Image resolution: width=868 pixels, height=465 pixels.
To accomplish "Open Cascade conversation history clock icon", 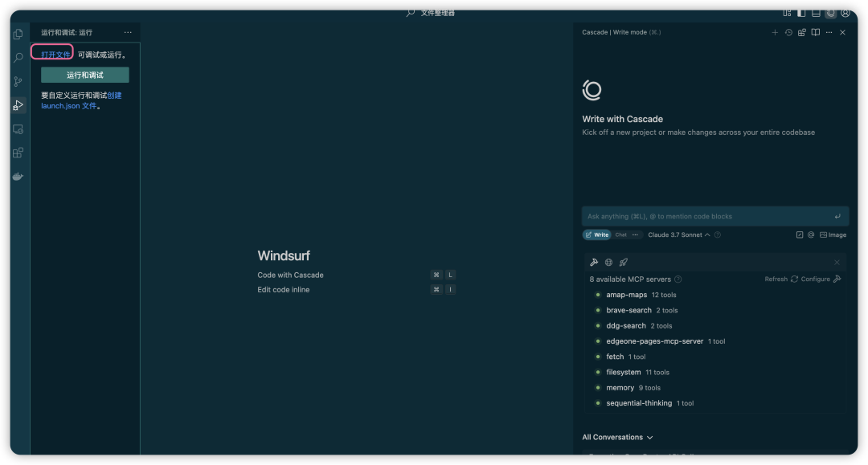I will [x=788, y=33].
